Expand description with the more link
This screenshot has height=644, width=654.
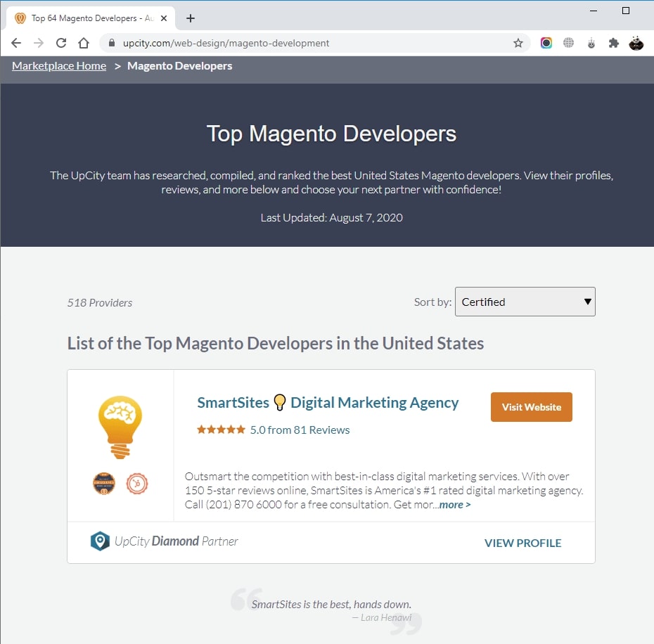click(454, 505)
